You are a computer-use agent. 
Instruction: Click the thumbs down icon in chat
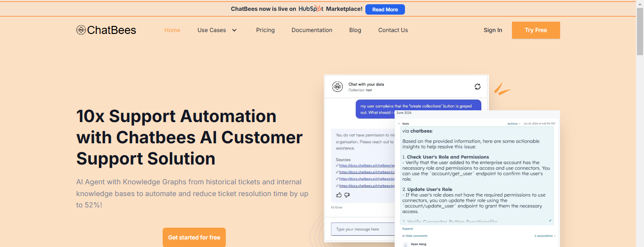(347, 195)
